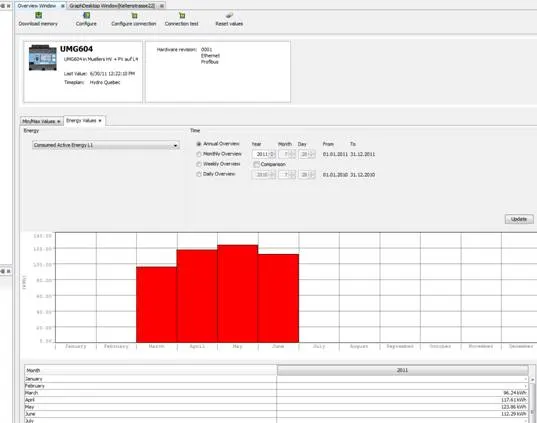Viewport: 537px width, 423px height.
Task: Click the comparison day stepper
Action: tap(307, 175)
